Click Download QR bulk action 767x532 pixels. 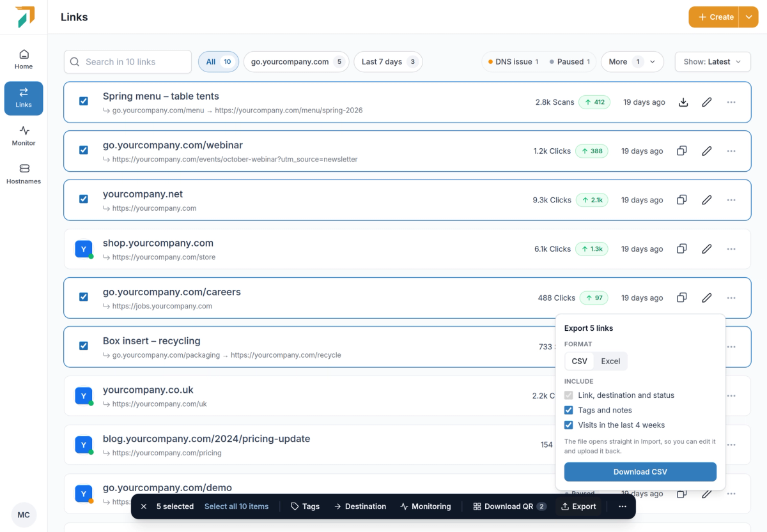(509, 506)
